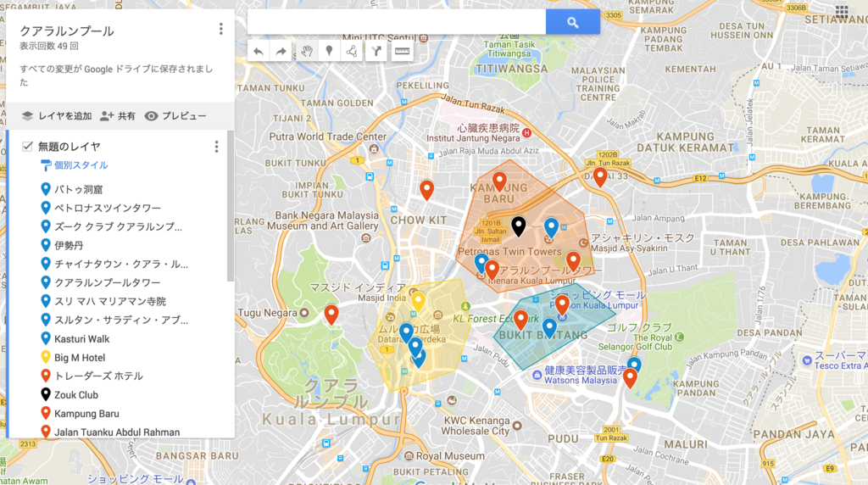This screenshot has width=868, height=485.
Task: Click the orange pin on Pavilion Kuala Lumpur
Action: tap(562, 304)
